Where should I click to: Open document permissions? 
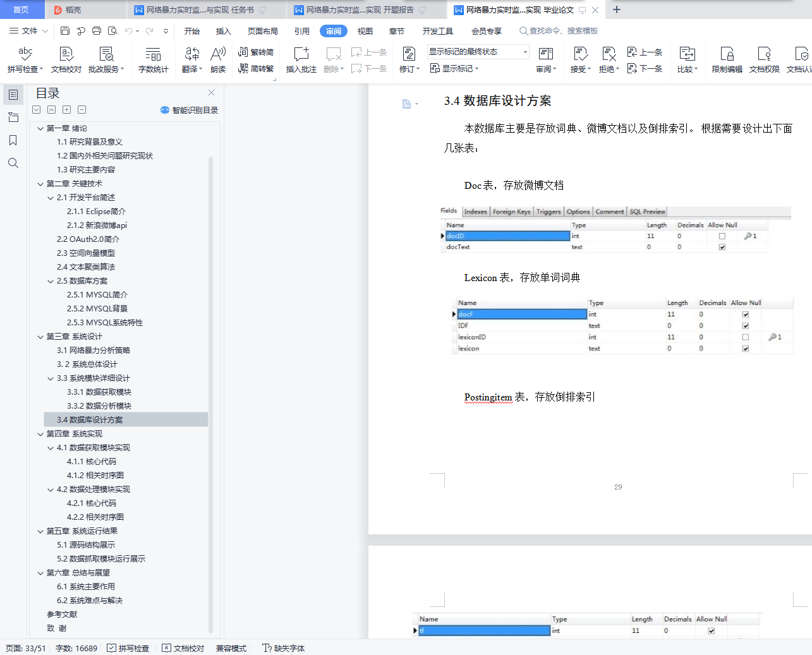click(765, 60)
